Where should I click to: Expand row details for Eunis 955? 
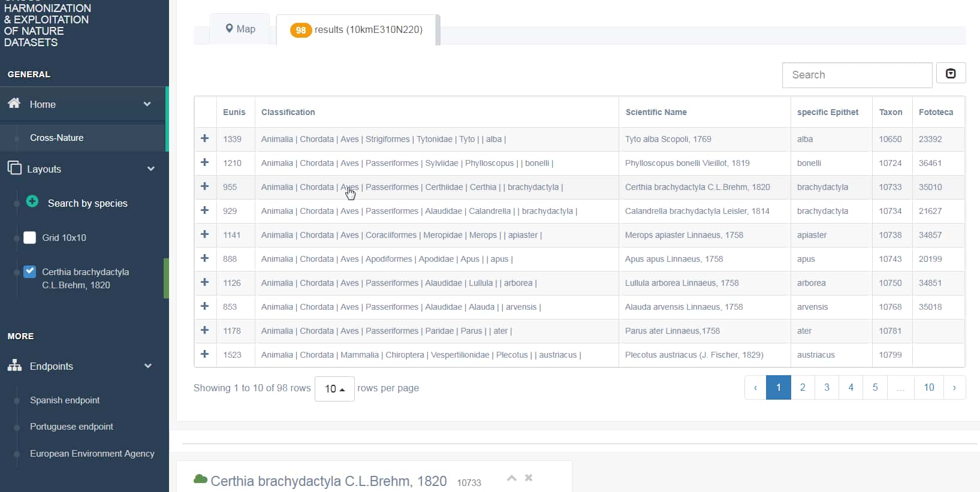pos(205,186)
